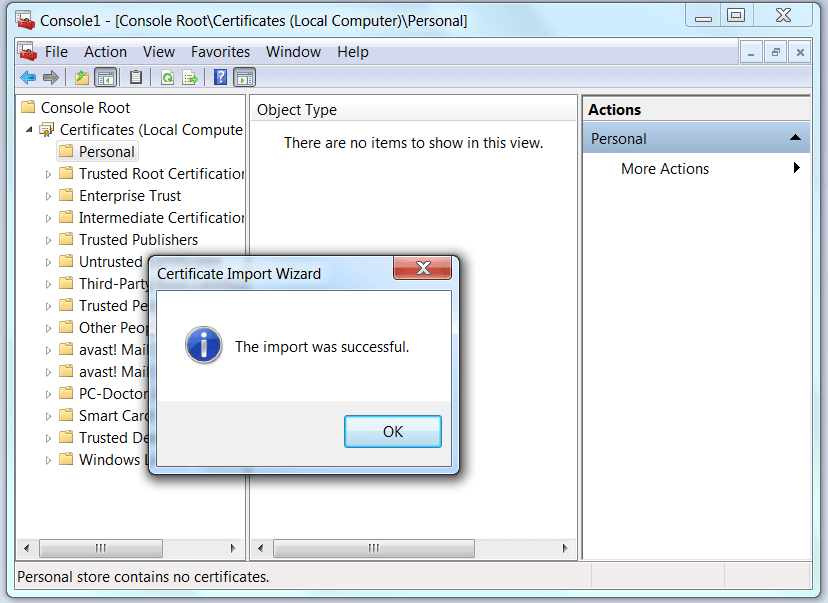Click 'There are no items to show' text
This screenshot has height=603, width=828.
[413, 143]
